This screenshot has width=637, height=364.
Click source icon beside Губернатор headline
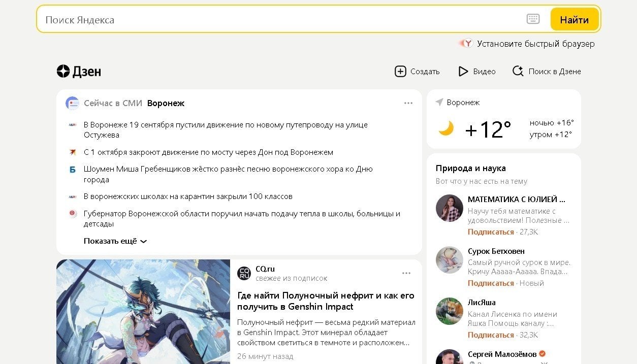(x=73, y=214)
